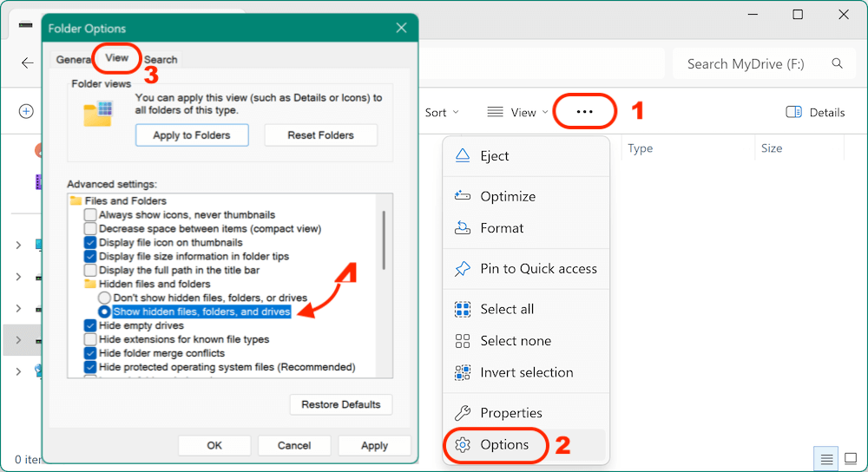Click the search magnifier icon
Viewport: 868px width, 472px height.
click(837, 63)
